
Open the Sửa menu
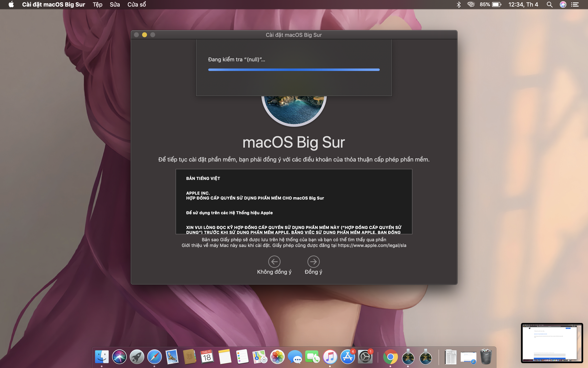pyautogui.click(x=115, y=4)
